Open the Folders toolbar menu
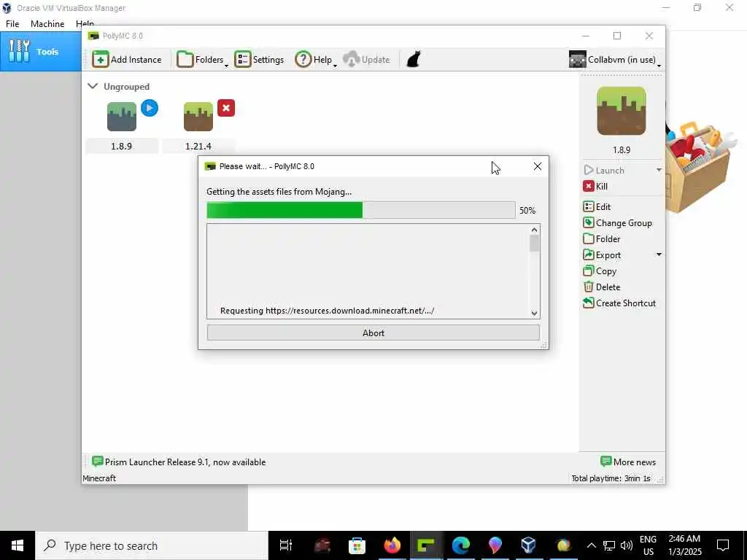 click(x=202, y=60)
